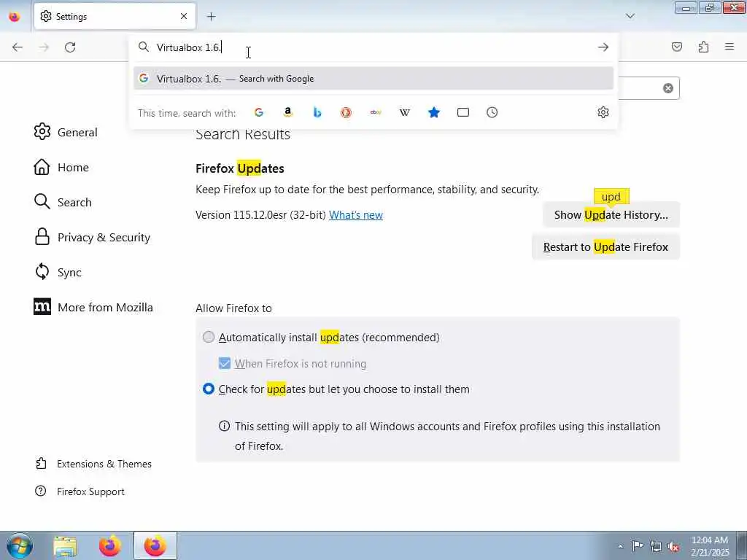This screenshot has height=560, width=747.
Task: Click muted volume tray icon
Action: pos(673,547)
